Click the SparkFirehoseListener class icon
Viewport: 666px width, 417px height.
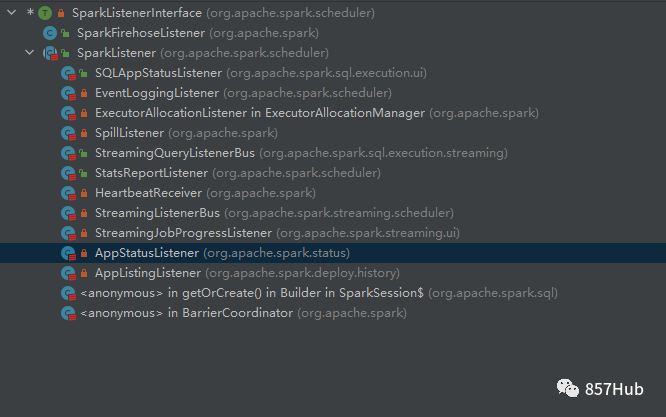[x=50, y=33]
